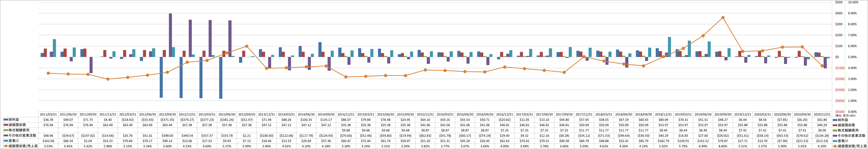Click the 5.99% ratio cell

(x=247, y=146)
